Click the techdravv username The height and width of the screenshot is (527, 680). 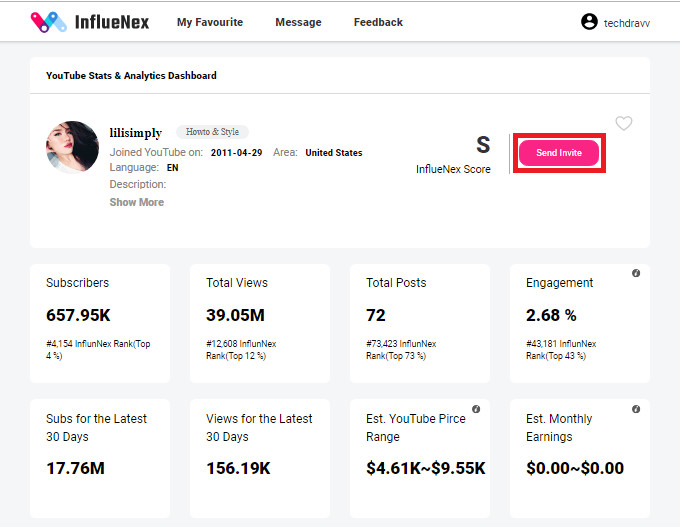(627, 23)
